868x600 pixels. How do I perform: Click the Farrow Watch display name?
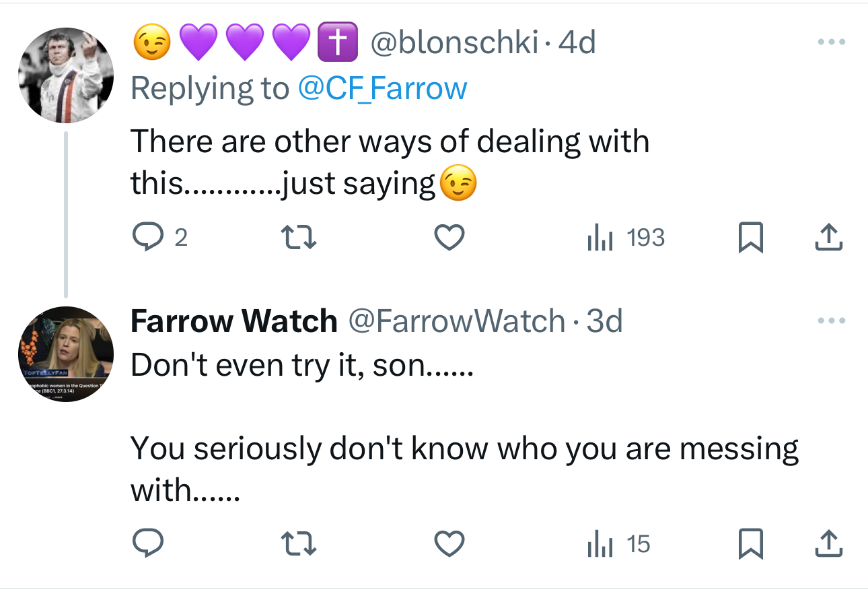233,321
